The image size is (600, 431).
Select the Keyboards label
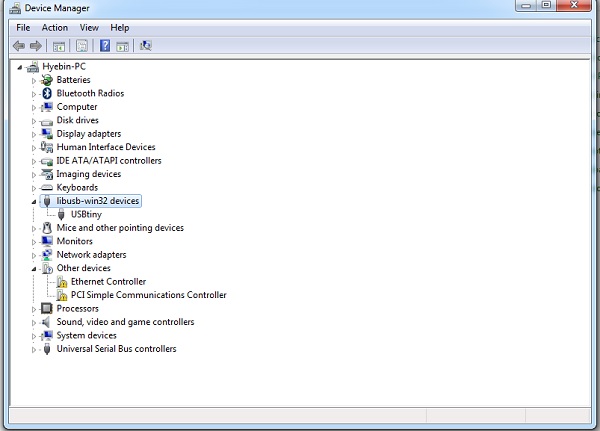(x=77, y=188)
